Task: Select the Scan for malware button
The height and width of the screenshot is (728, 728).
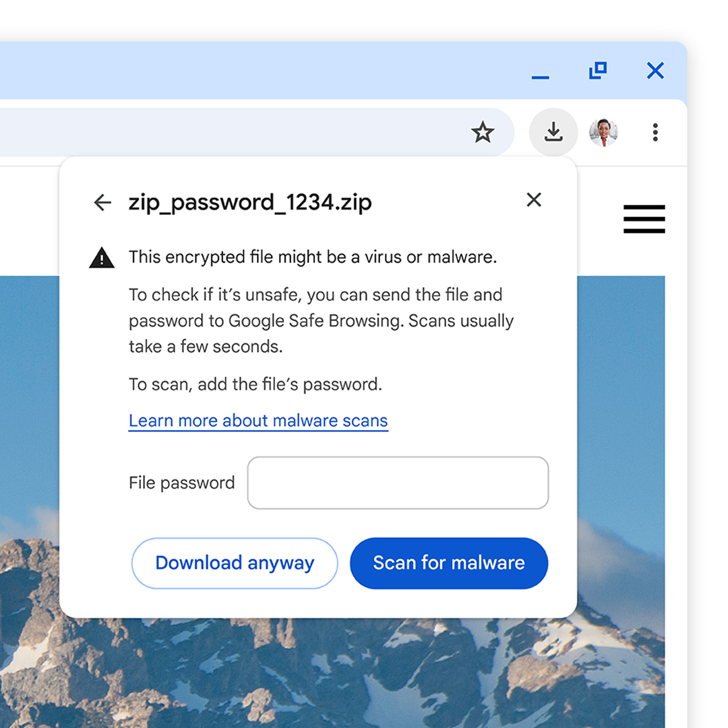Action: (448, 563)
